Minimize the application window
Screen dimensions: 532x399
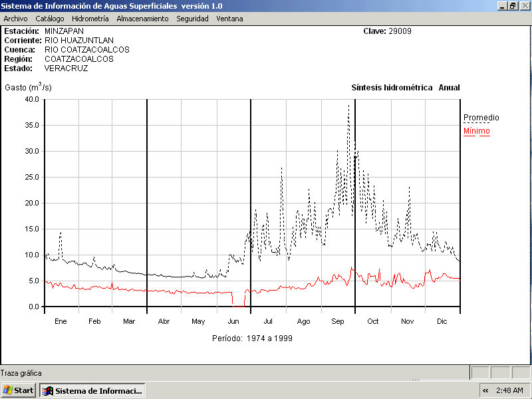click(502, 5)
